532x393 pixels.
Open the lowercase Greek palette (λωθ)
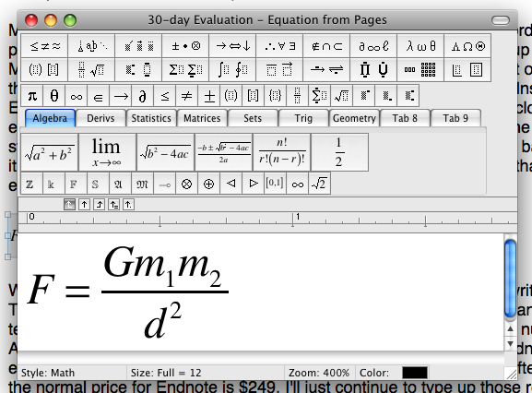click(x=420, y=46)
